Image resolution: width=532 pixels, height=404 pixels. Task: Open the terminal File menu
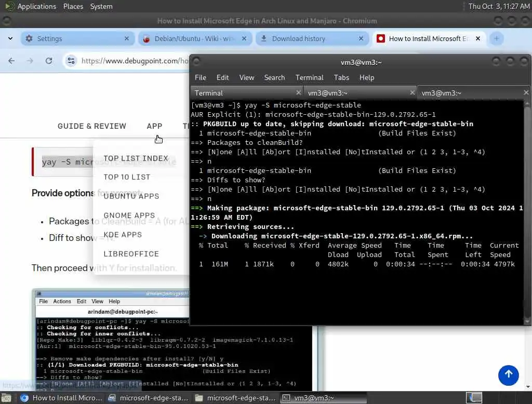click(x=200, y=78)
